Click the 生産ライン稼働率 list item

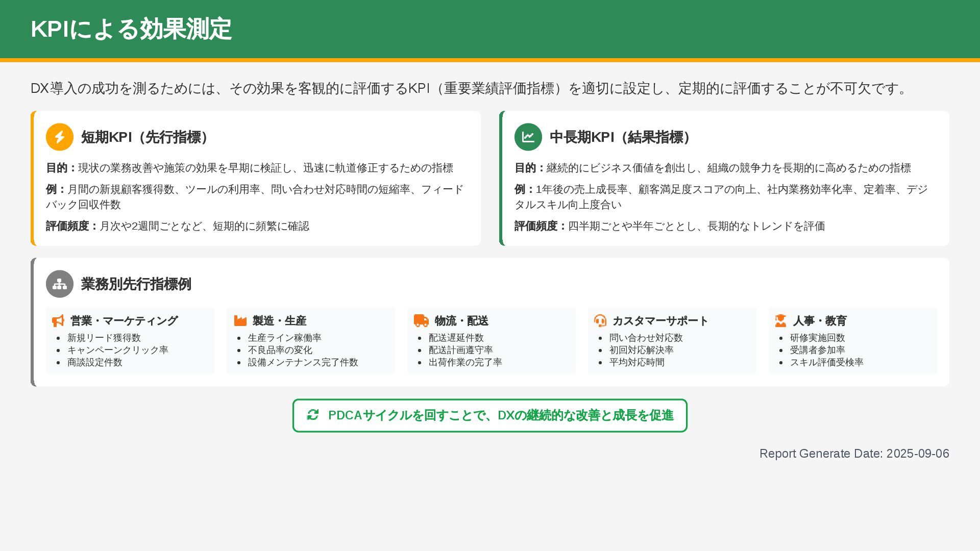[285, 338]
